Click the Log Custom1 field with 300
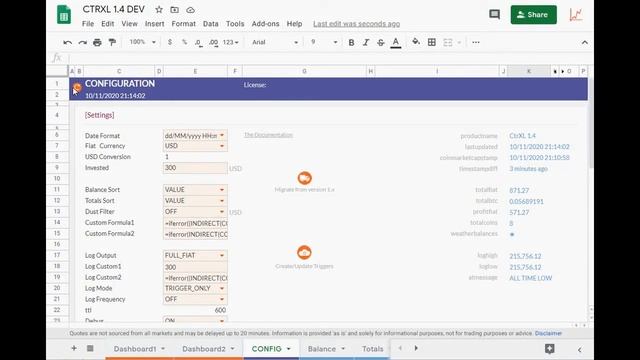Image resolution: width=640 pixels, height=360 pixels. point(195,267)
